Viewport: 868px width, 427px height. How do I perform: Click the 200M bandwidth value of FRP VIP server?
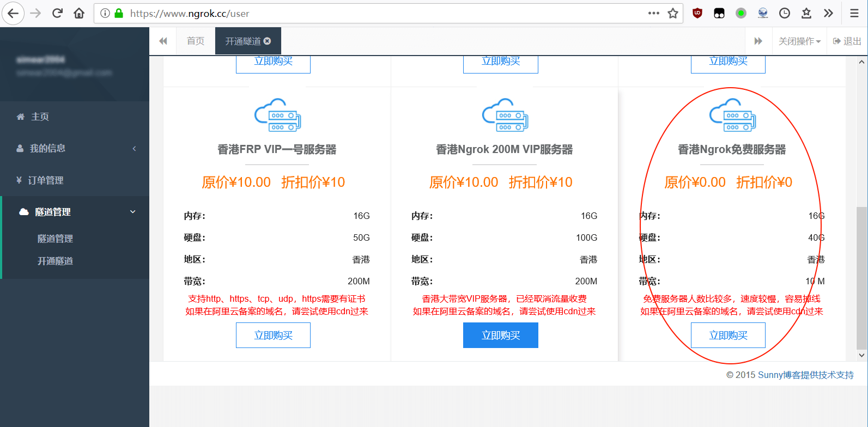359,281
